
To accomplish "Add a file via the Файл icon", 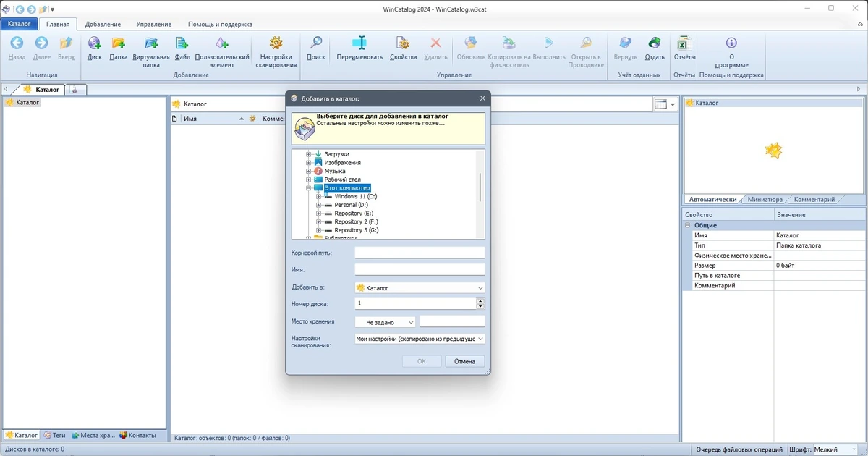I will pos(182,48).
